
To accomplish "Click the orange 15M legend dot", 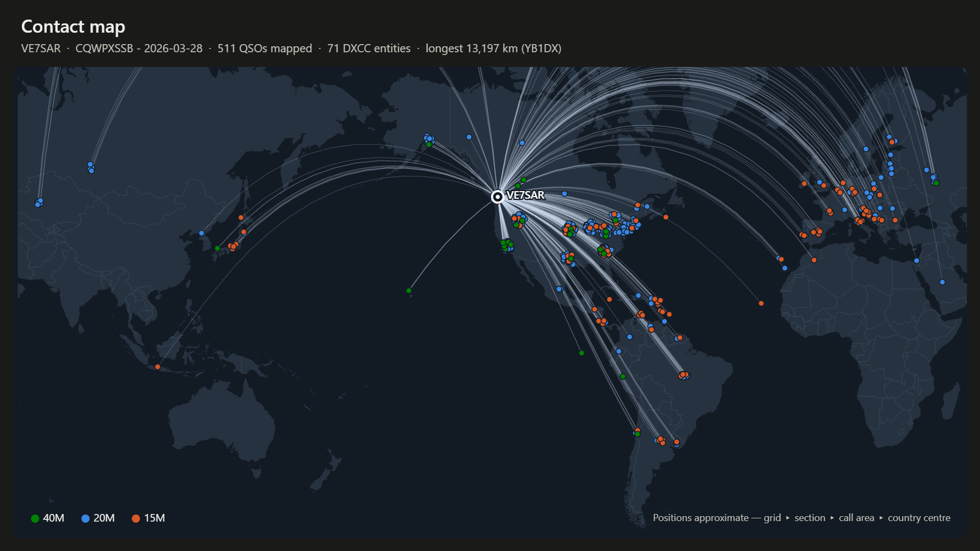I will click(x=136, y=518).
